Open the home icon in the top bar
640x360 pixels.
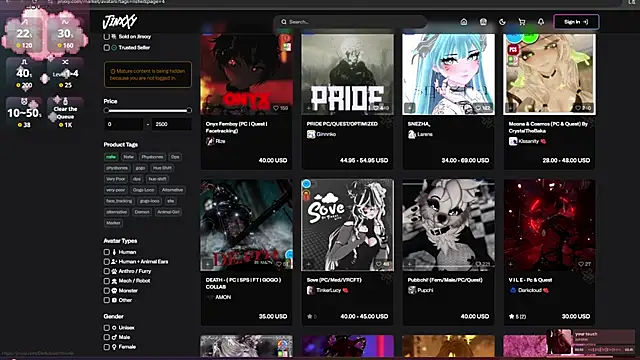coord(464,22)
